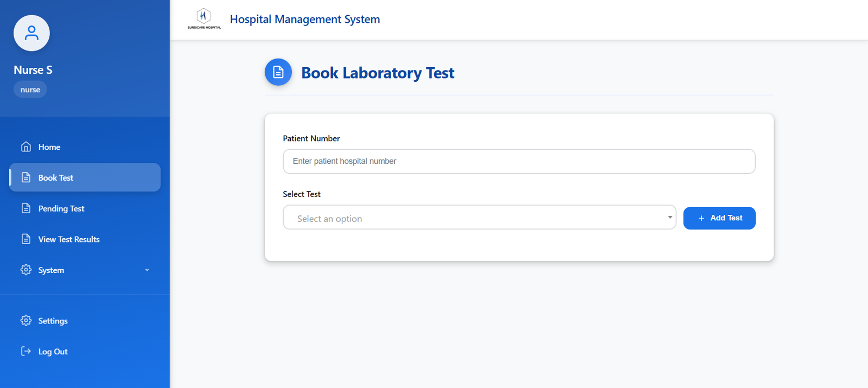Click the Select Test dropdown arrow
Image resolution: width=868 pixels, height=388 pixels.
click(670, 218)
